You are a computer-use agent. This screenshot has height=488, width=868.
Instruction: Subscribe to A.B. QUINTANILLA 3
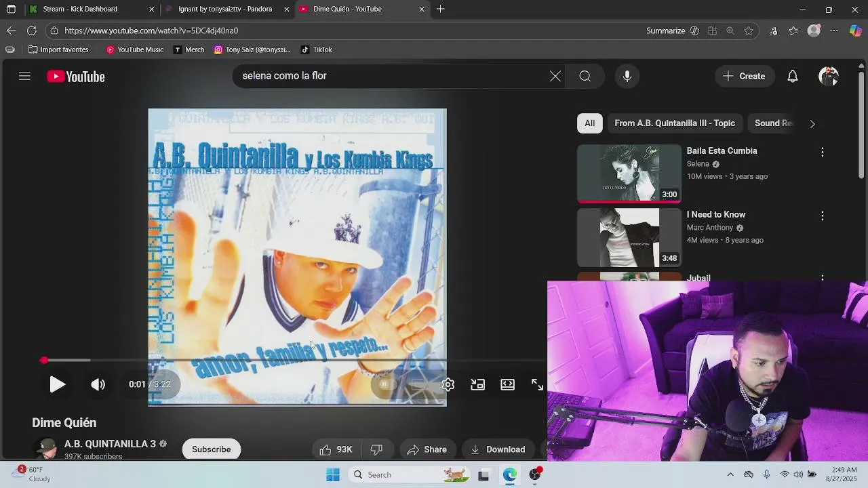click(x=212, y=449)
